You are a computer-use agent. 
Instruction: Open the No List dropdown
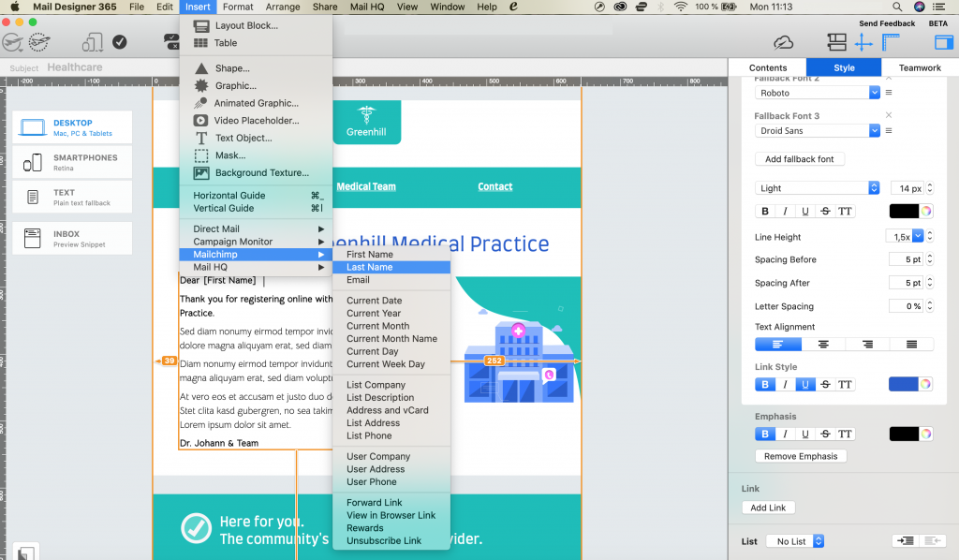click(x=795, y=541)
